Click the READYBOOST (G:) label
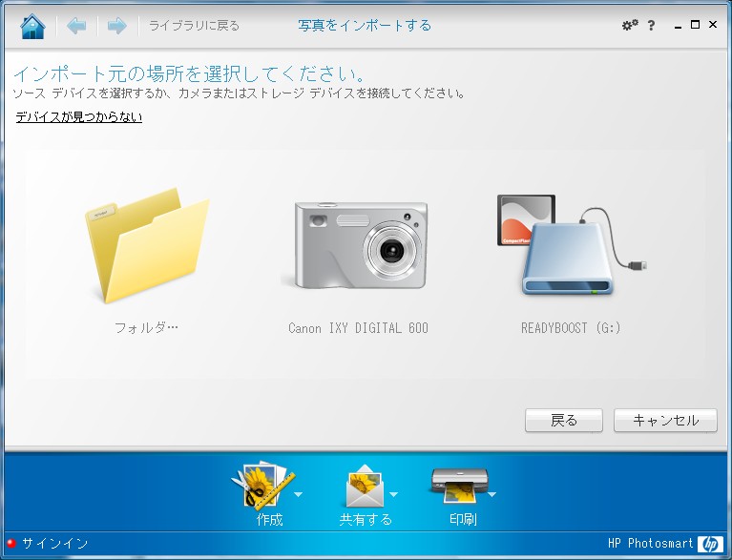732x560 pixels. click(x=571, y=328)
